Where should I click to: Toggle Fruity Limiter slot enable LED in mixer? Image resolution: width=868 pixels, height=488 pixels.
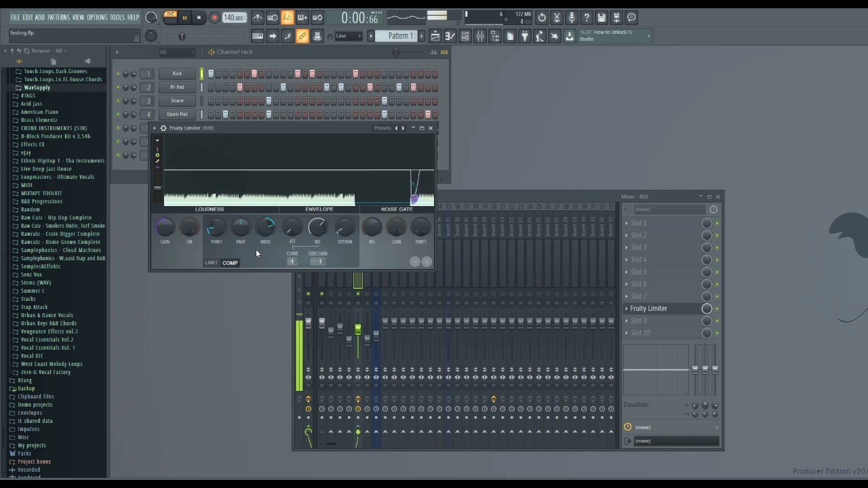pyautogui.click(x=717, y=308)
